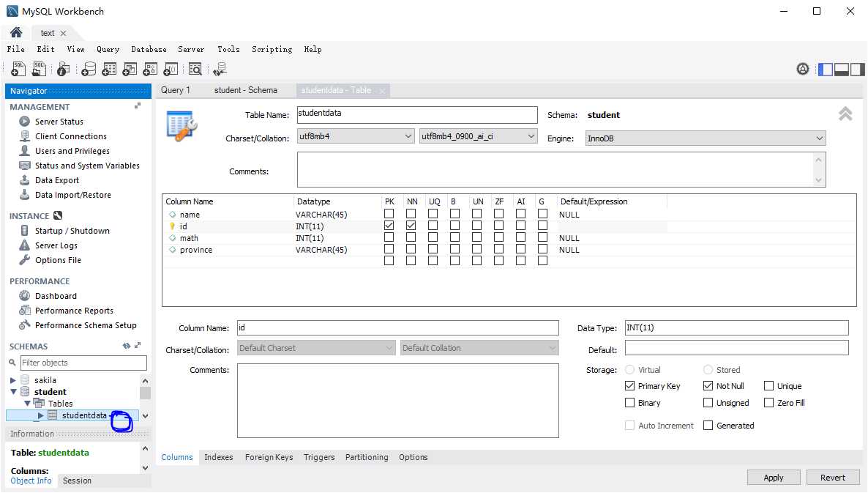Toggle NN checkbox for id column
This screenshot has height=493, width=868.
click(411, 226)
